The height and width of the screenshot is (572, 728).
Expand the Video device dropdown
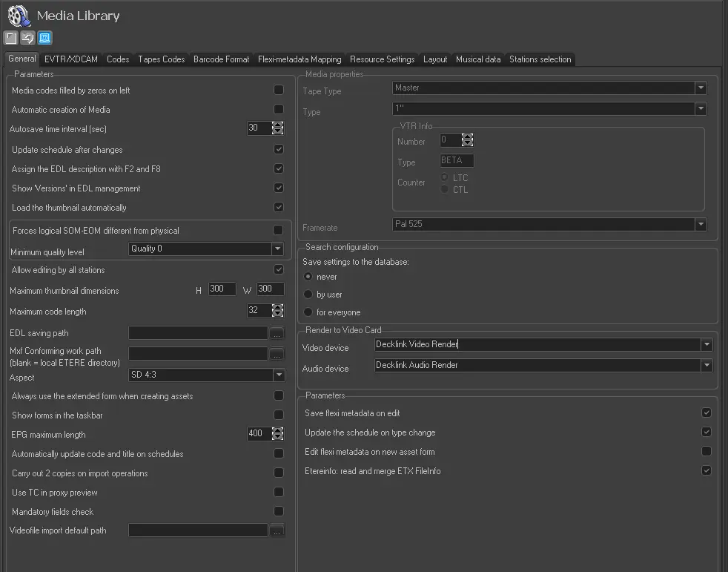pos(707,344)
